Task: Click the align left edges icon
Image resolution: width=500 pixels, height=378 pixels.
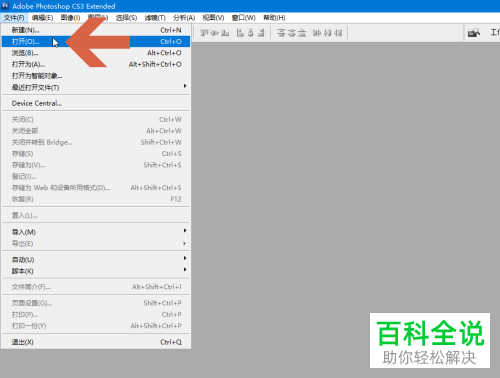Action: (240, 33)
